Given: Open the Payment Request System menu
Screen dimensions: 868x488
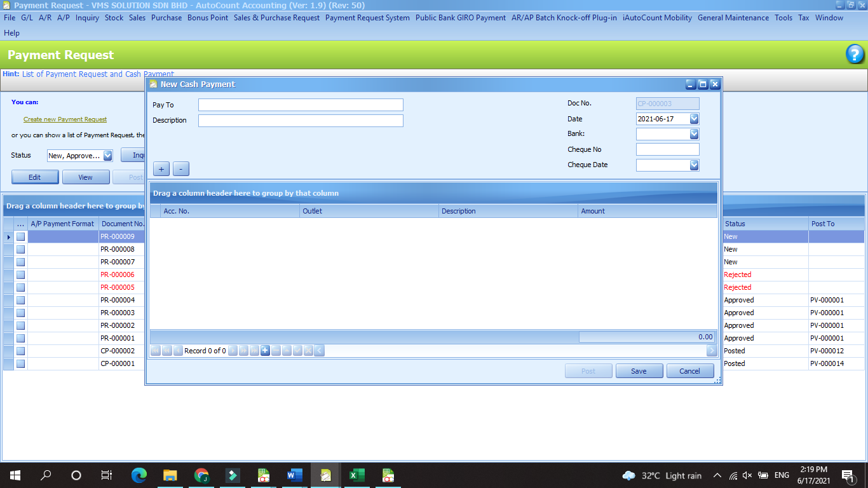Looking at the screenshot, I should [367, 18].
